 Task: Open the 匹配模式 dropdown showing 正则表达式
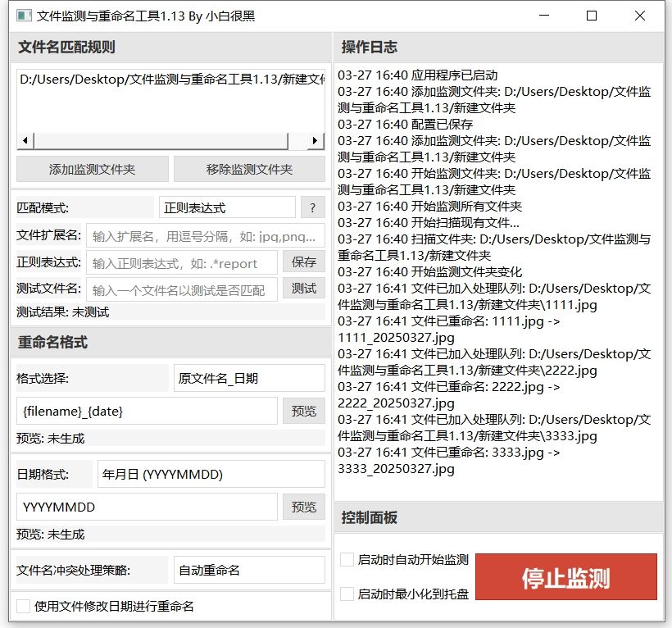(227, 208)
